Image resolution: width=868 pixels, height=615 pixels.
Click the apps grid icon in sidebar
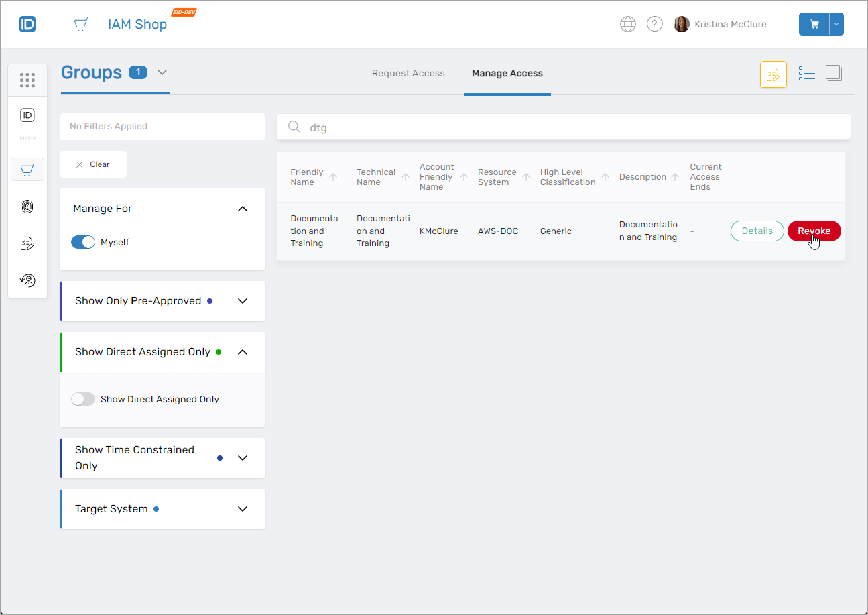click(27, 80)
